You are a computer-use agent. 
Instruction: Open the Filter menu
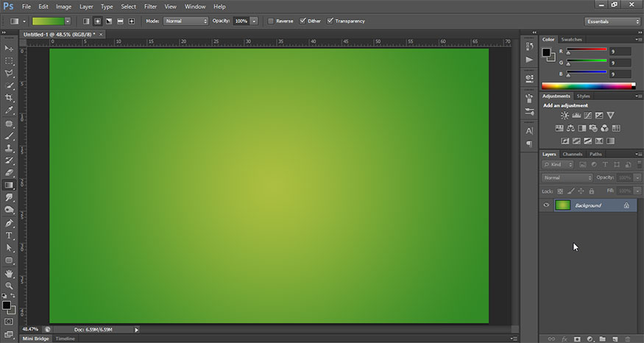pyautogui.click(x=150, y=7)
